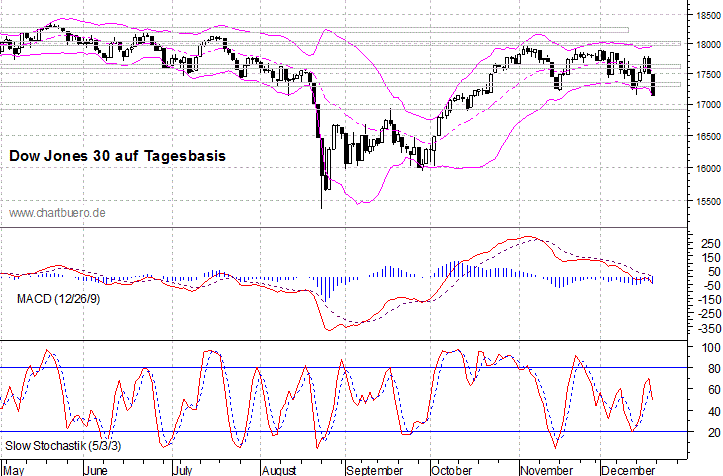Click the MACD line peak in early November
This screenshot has height=476, width=723.
(x=529, y=237)
